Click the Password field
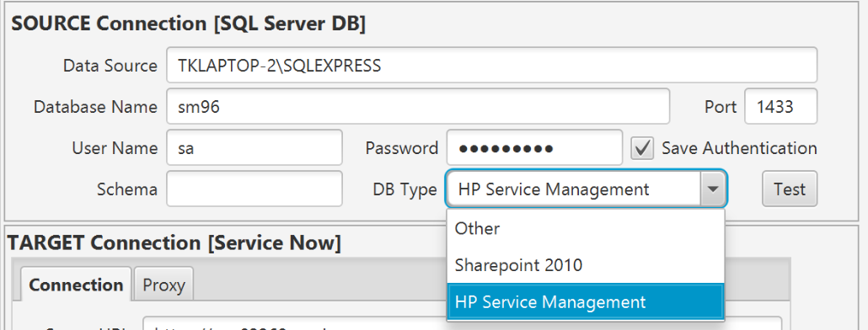Image resolution: width=868 pixels, height=330 pixels. [x=534, y=147]
